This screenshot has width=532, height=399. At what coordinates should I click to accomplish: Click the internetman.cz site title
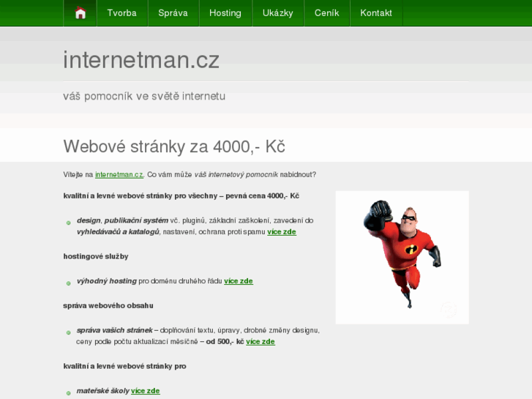click(x=141, y=60)
